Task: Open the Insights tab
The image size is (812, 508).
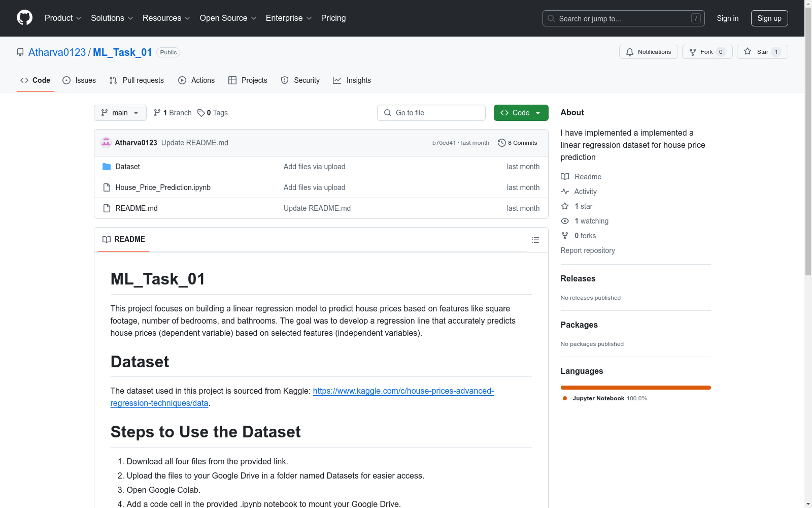Action: point(352,80)
